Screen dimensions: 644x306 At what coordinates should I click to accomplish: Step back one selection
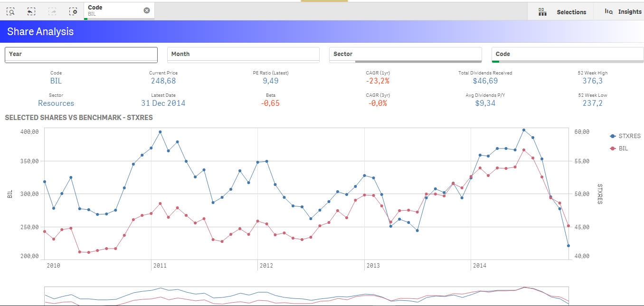(x=31, y=11)
